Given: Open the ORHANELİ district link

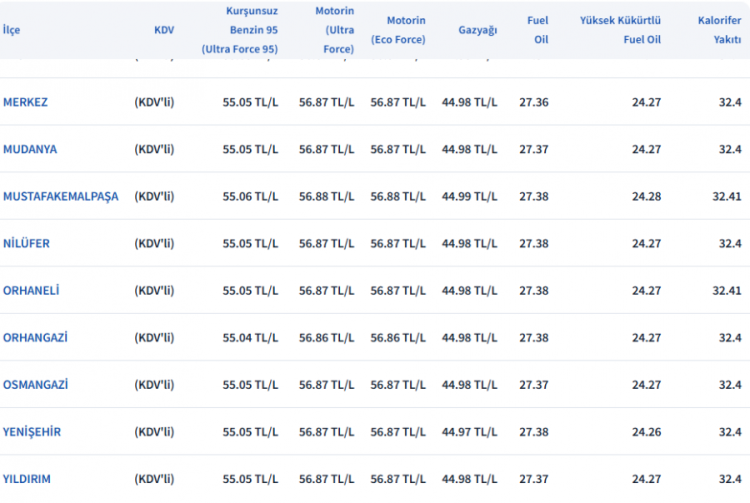Looking at the screenshot, I should point(32,290).
